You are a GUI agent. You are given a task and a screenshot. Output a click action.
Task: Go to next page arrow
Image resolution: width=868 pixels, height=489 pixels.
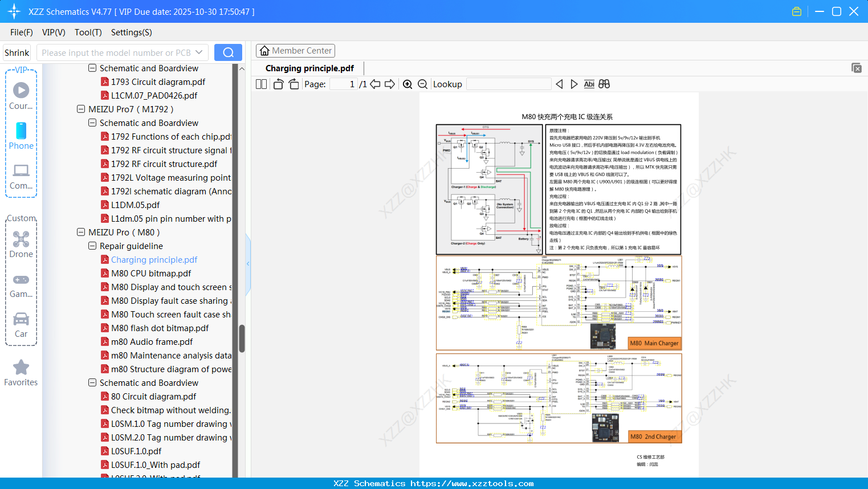point(390,84)
